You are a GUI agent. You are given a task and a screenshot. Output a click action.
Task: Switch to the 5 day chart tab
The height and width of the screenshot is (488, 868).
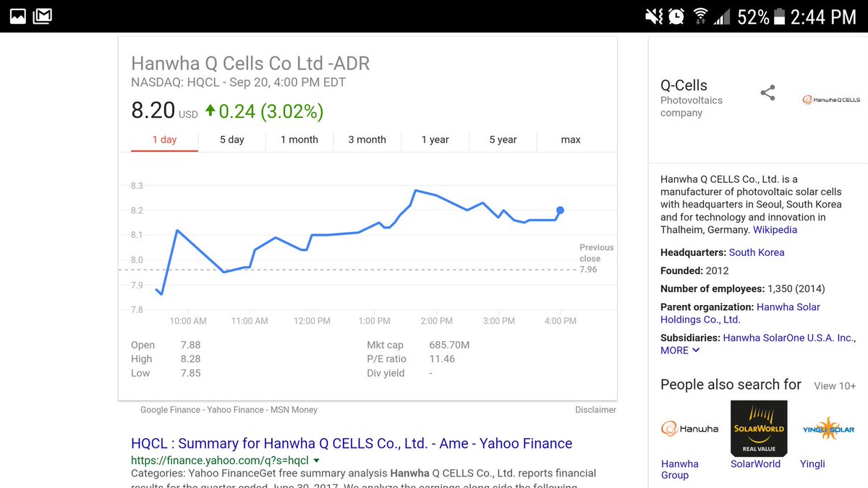[x=232, y=140]
